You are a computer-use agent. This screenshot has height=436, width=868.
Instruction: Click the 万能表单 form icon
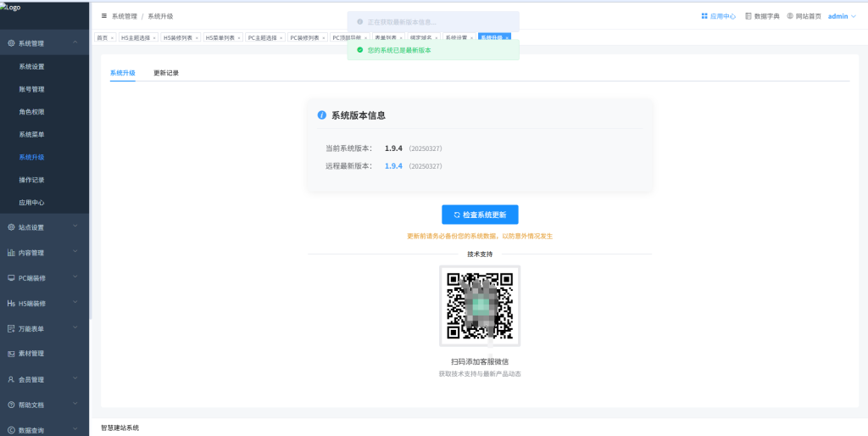point(11,328)
